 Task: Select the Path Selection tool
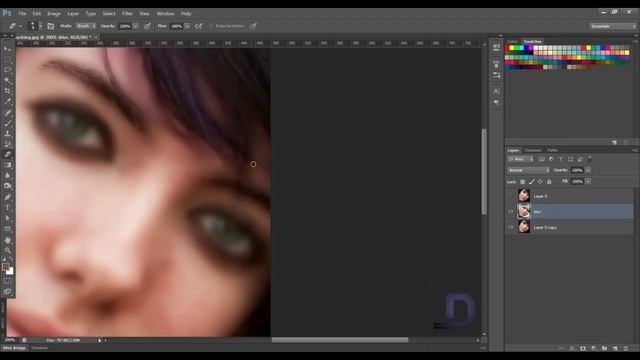click(x=7, y=218)
